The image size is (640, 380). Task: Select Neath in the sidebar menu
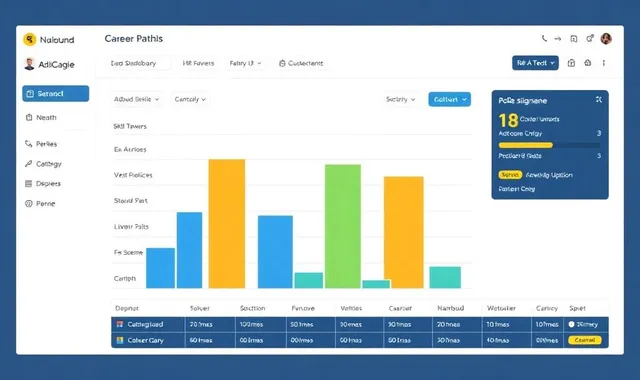(x=46, y=118)
